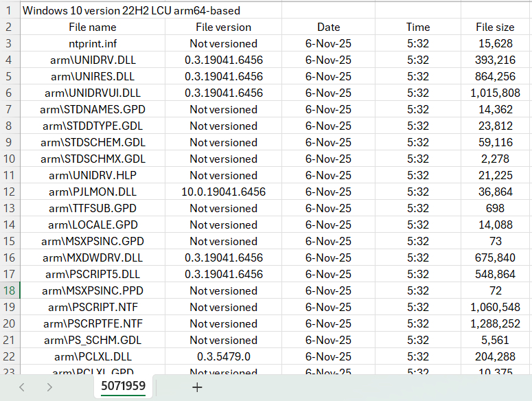Select file size cell '864,256'
The height and width of the screenshot is (401, 532).
pyautogui.click(x=496, y=76)
